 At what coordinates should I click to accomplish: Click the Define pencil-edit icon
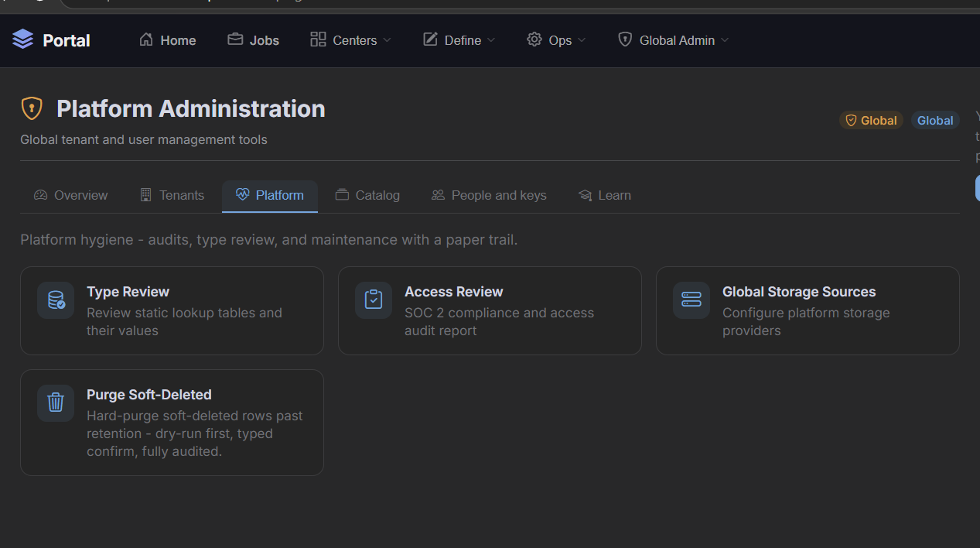[x=430, y=39]
